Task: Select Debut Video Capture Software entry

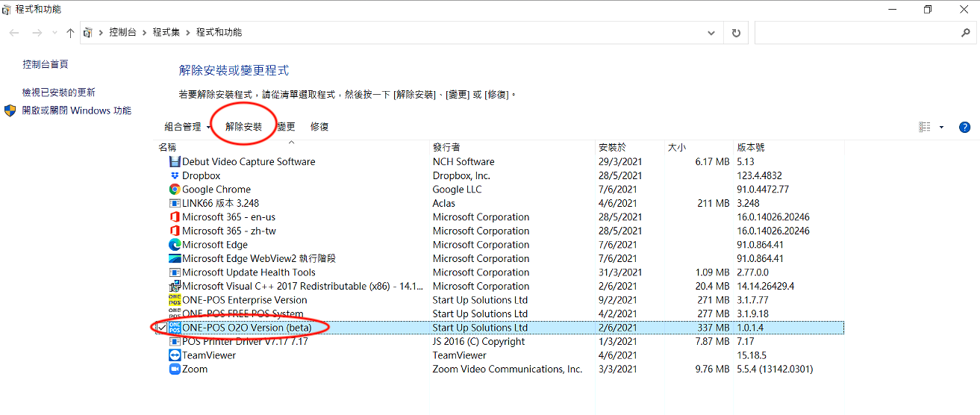Action: pyautogui.click(x=249, y=162)
